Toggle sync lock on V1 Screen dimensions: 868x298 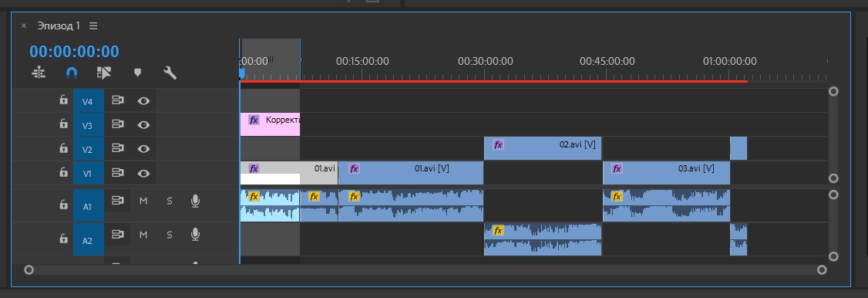pyautogui.click(x=117, y=173)
